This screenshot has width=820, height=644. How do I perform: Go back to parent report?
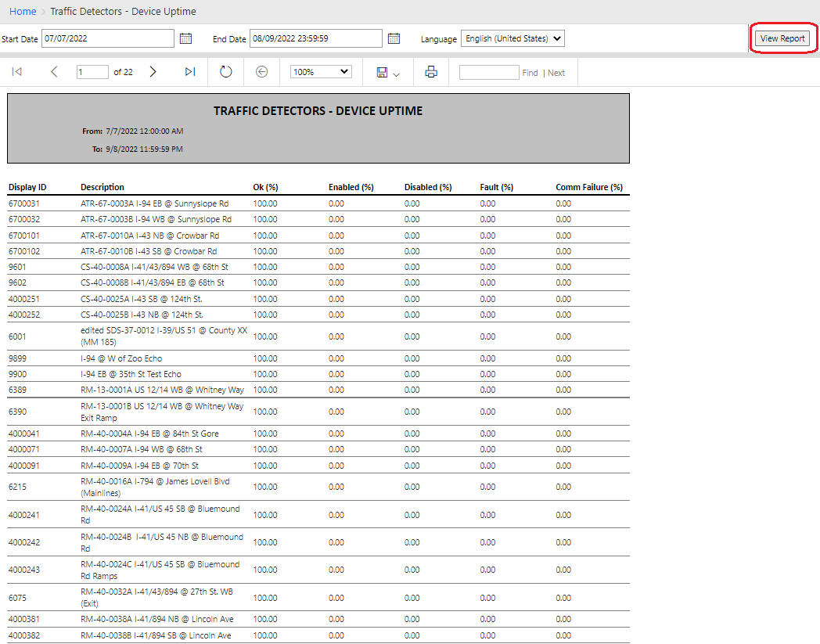pyautogui.click(x=261, y=72)
